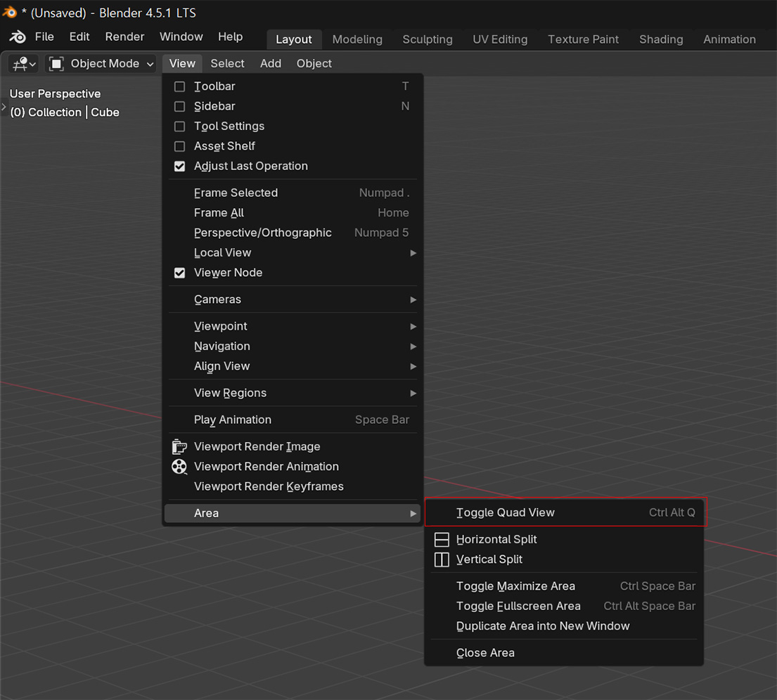Enable the Sidebar checkbox

click(180, 107)
